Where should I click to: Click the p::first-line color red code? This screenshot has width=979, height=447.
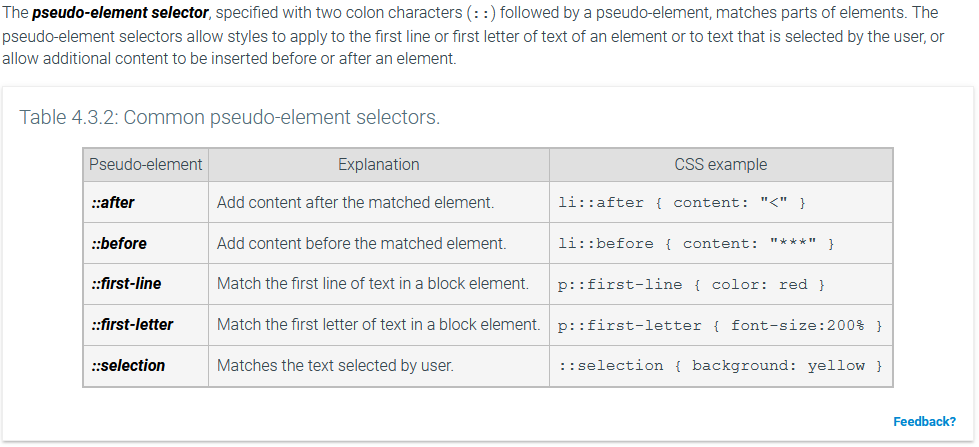[691, 285]
